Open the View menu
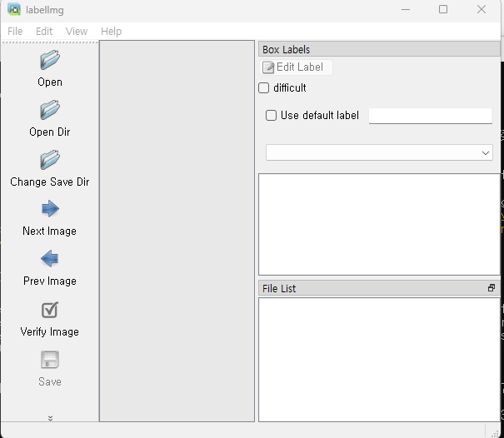The height and width of the screenshot is (438, 504). click(77, 32)
